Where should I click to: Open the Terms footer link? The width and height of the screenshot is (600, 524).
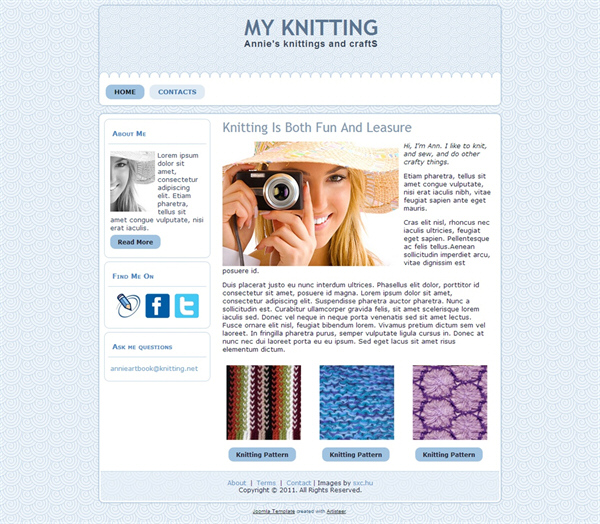pos(266,483)
